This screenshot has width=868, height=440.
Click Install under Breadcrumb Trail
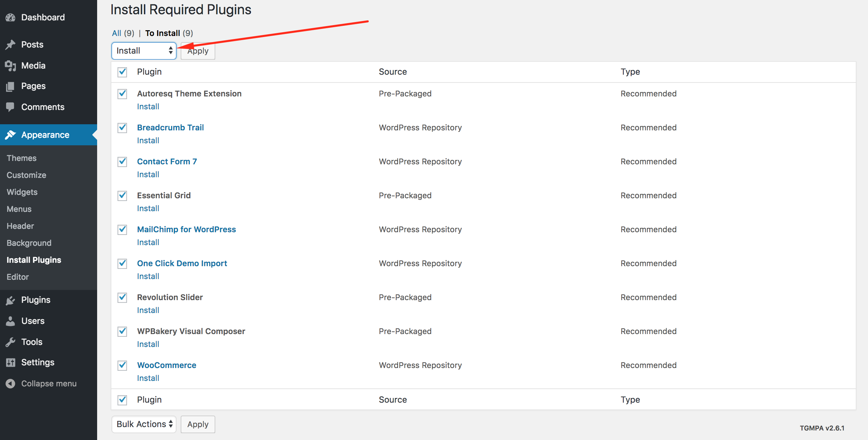point(148,141)
